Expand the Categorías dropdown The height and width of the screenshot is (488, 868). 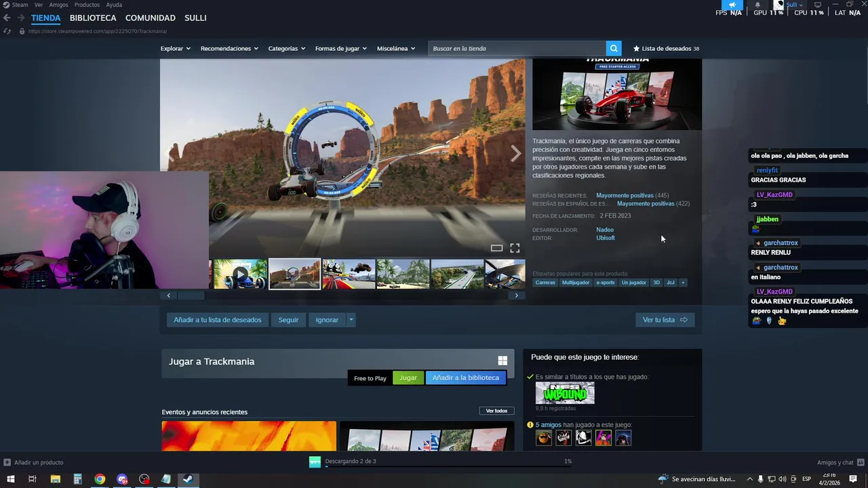(x=286, y=48)
